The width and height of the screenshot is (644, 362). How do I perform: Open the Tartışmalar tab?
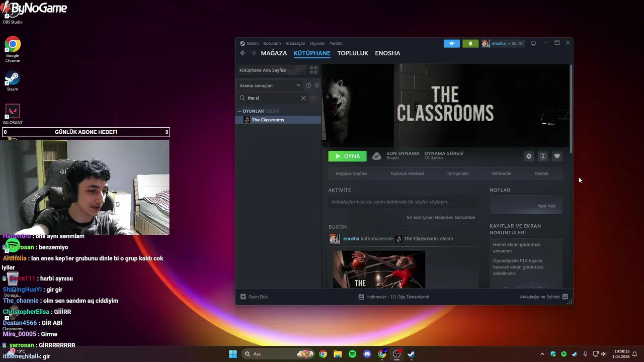pos(458,173)
